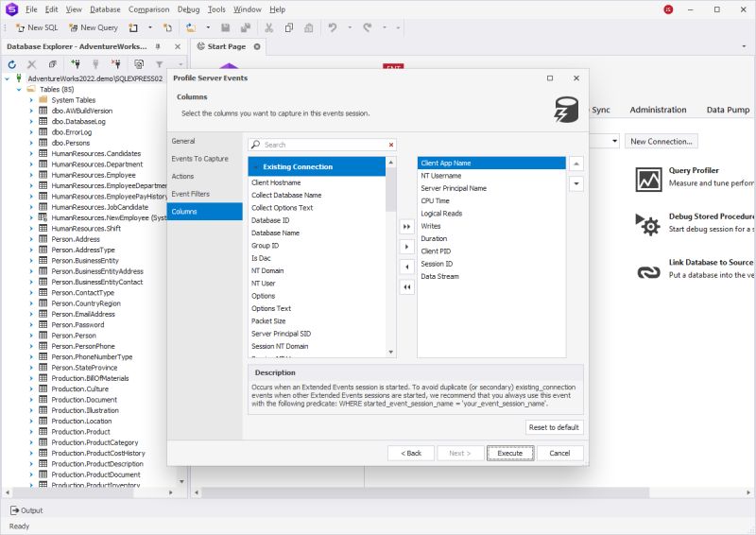Click the Redo arrow icon
Viewport: 756px width, 535px height.
(368, 28)
